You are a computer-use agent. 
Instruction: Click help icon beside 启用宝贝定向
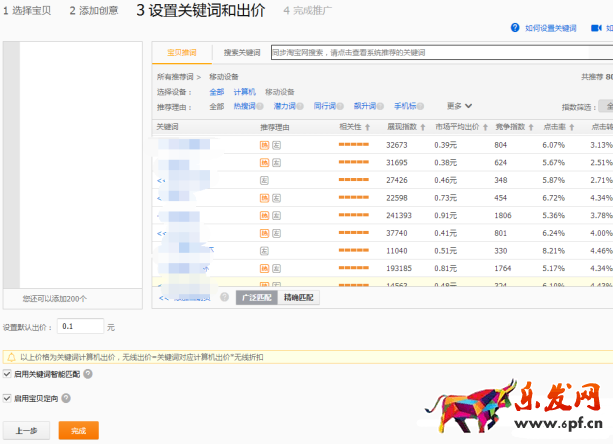[66, 398]
